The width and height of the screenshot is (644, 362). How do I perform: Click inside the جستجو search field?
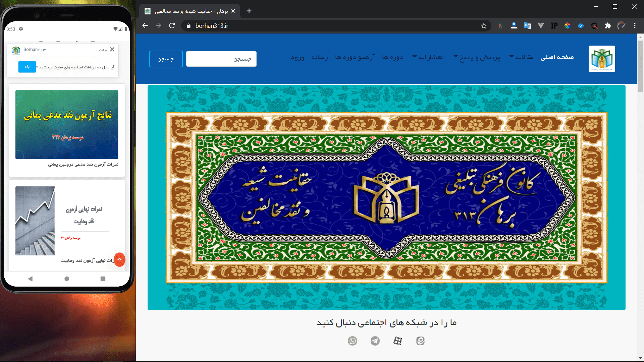coord(221,59)
